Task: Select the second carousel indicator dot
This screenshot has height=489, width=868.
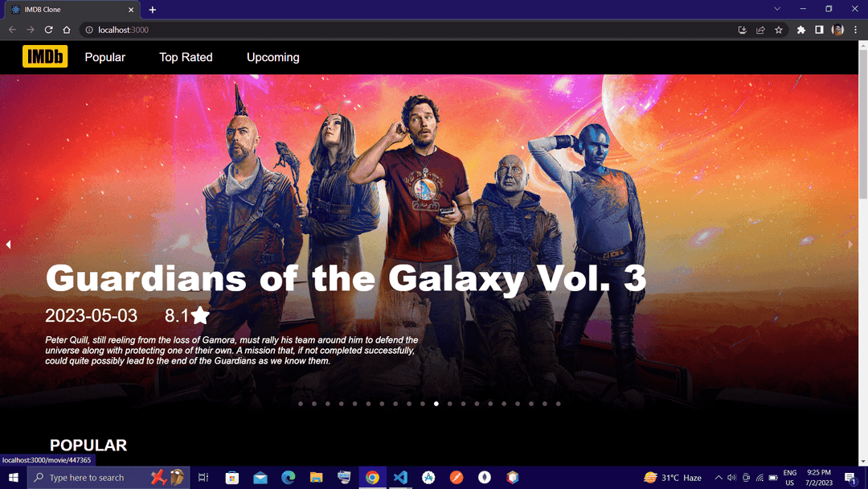Action: click(314, 404)
